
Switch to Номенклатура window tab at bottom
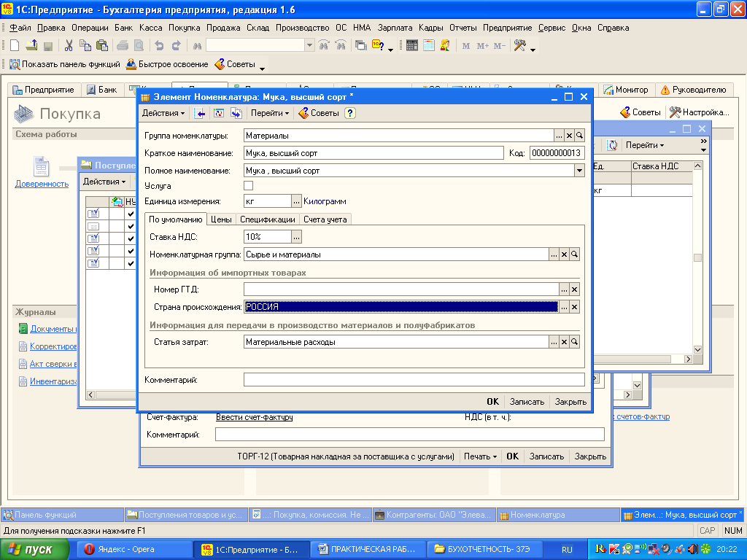tap(557, 515)
